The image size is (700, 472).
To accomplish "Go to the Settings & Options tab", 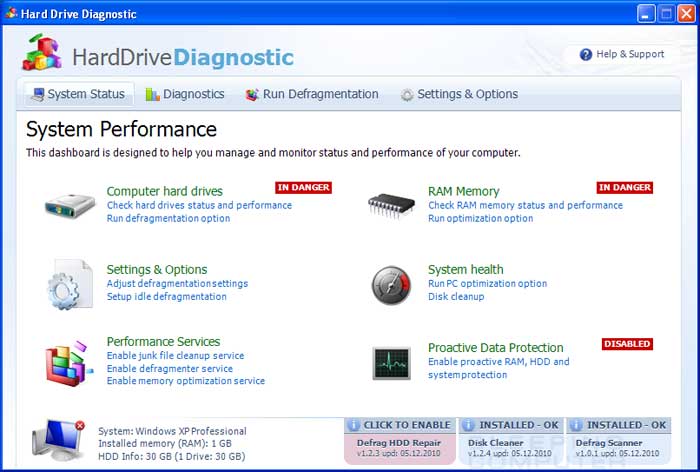I will 459,94.
